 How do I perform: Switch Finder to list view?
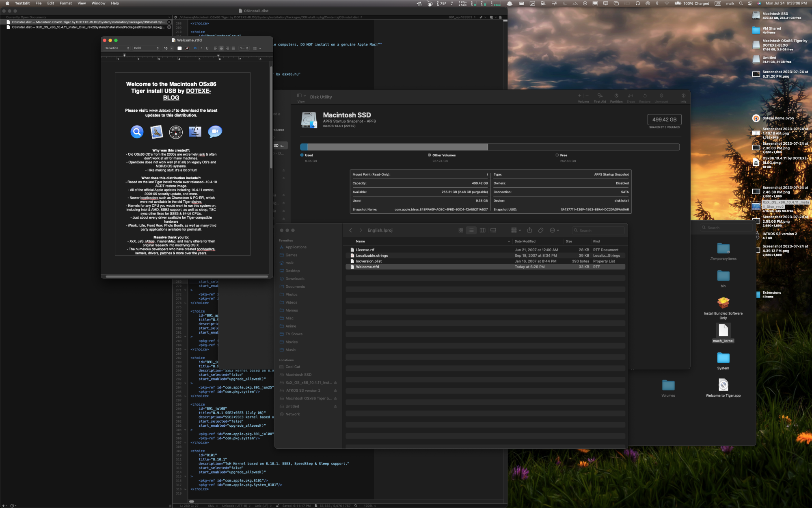(x=471, y=230)
